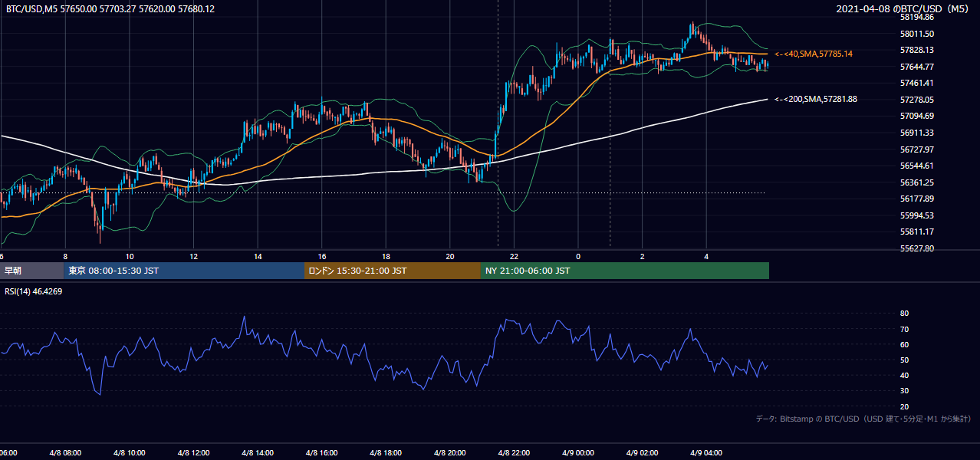Image resolution: width=980 pixels, height=460 pixels.
Task: Click bottom time label 4/8 20:00
Action: (x=450, y=453)
